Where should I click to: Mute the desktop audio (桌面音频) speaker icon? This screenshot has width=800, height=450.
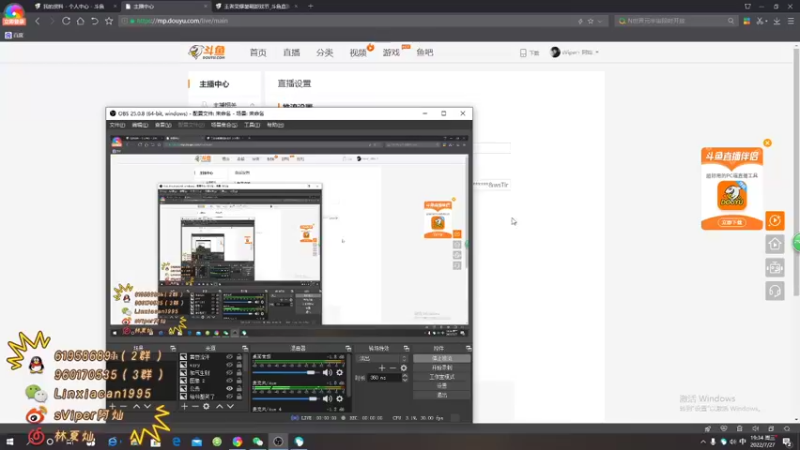click(x=327, y=372)
